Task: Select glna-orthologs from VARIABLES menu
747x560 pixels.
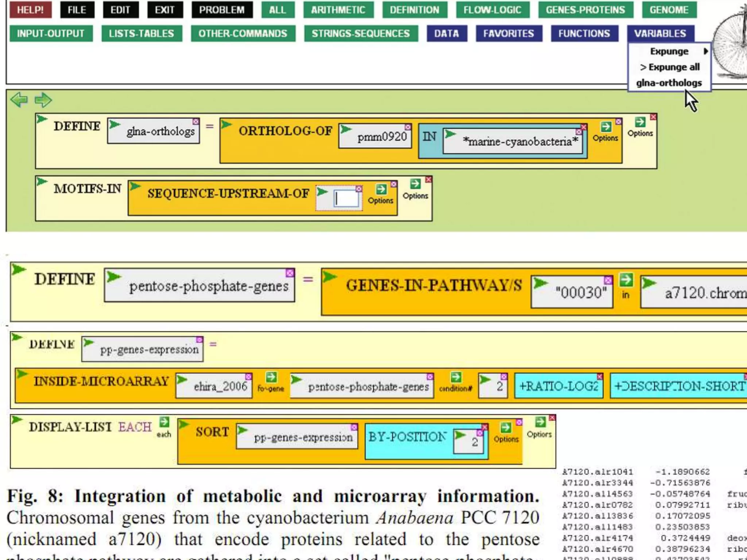Action: click(x=669, y=83)
